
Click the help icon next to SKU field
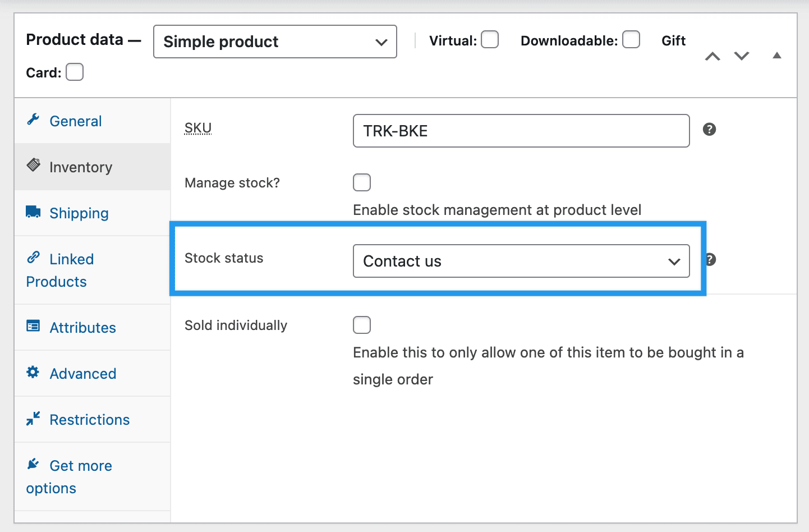tap(709, 130)
